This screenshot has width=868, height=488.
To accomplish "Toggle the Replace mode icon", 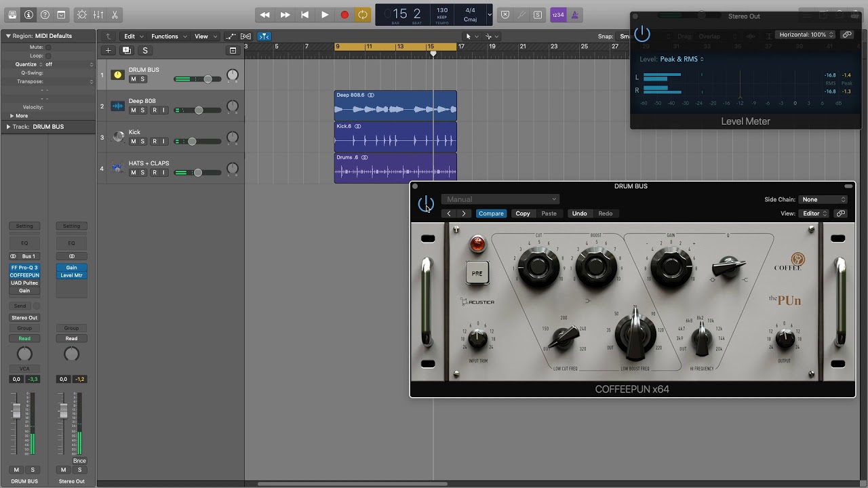I will tap(505, 14).
